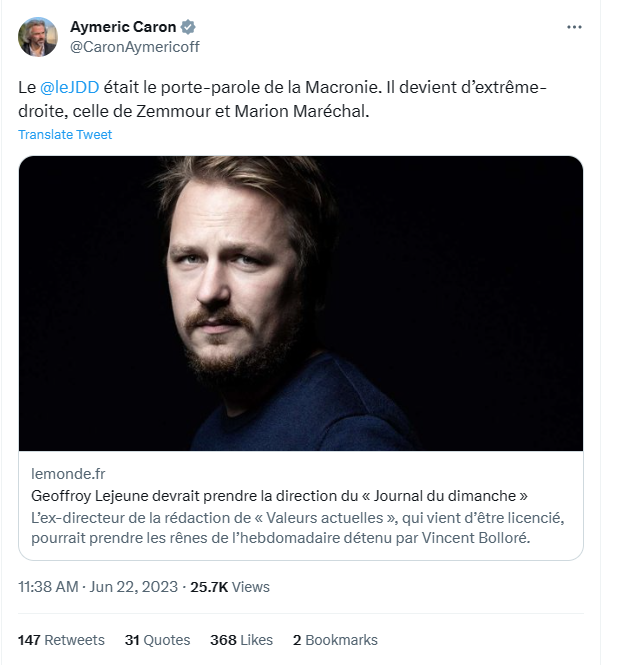Viewport: 619px width, 665px height.
Task: Open the article preview portrait image
Action: click(301, 303)
